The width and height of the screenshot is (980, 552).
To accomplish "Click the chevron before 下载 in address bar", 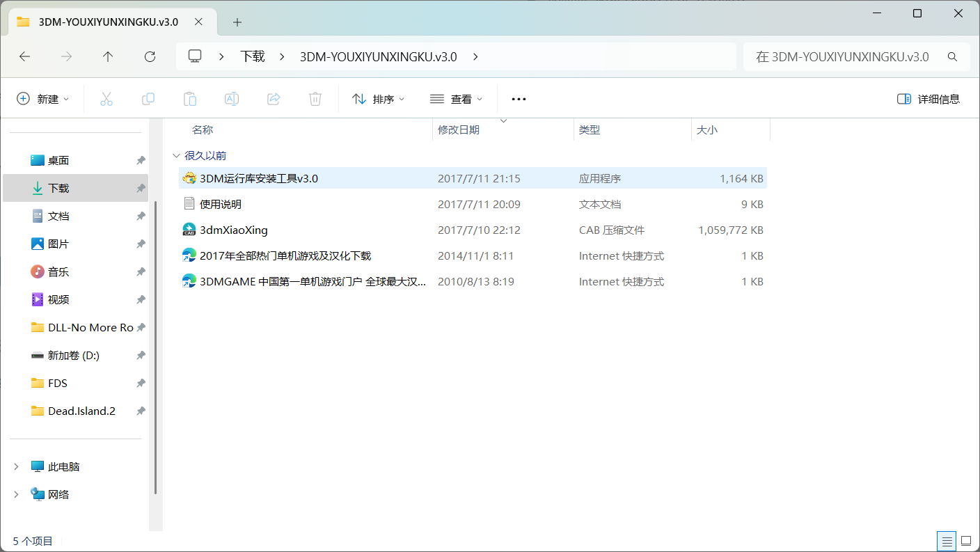I will coord(221,57).
